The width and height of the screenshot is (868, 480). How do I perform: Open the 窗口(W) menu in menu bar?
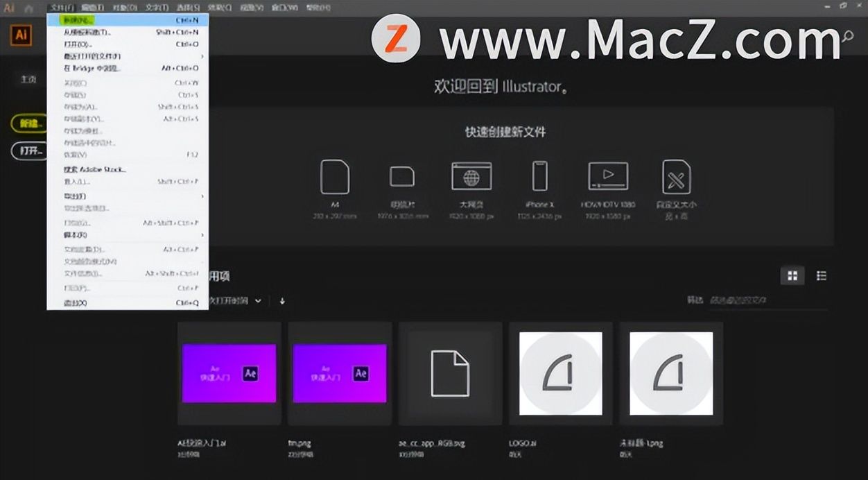285,8
